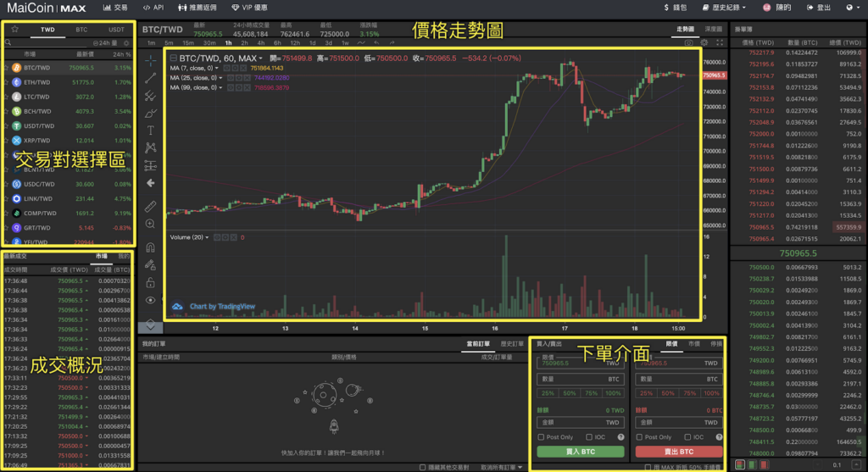
Task: Select the text annotation tool
Action: coord(150,130)
